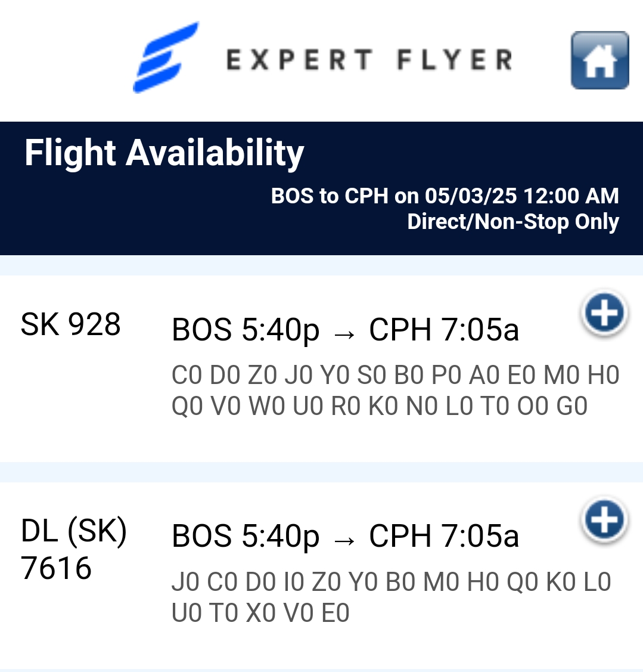Open DL 7616 BOS 5:40p departure route line
Image resolution: width=643 pixels, height=672 pixels.
pos(246,536)
